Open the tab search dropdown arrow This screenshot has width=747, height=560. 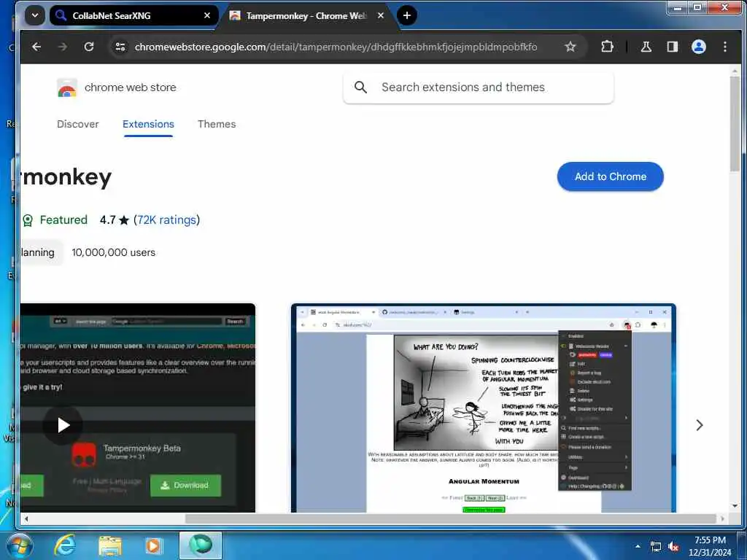tap(35, 15)
